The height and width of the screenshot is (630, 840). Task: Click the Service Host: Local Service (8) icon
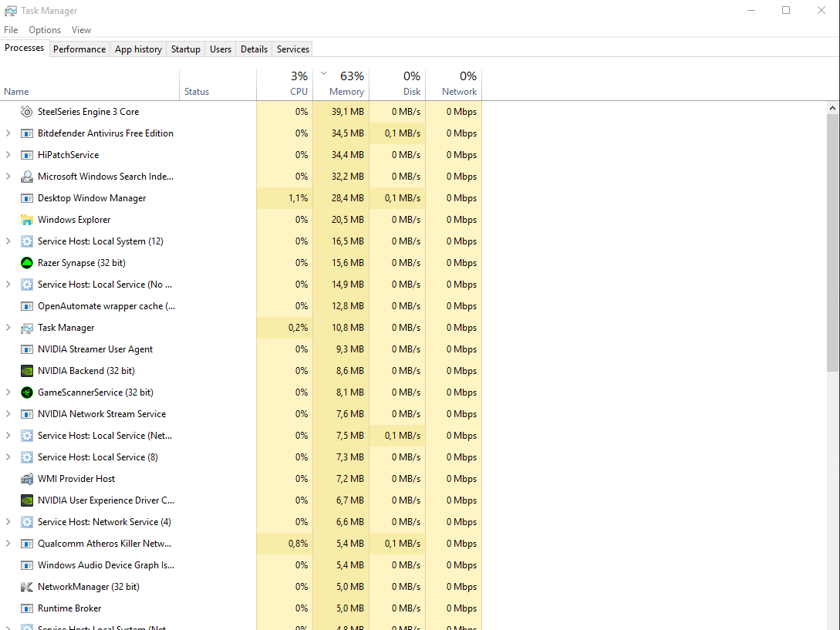27,457
